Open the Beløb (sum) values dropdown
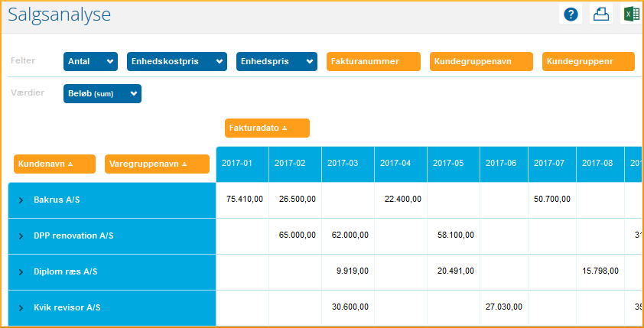The height and width of the screenshot is (328, 644). click(x=134, y=93)
